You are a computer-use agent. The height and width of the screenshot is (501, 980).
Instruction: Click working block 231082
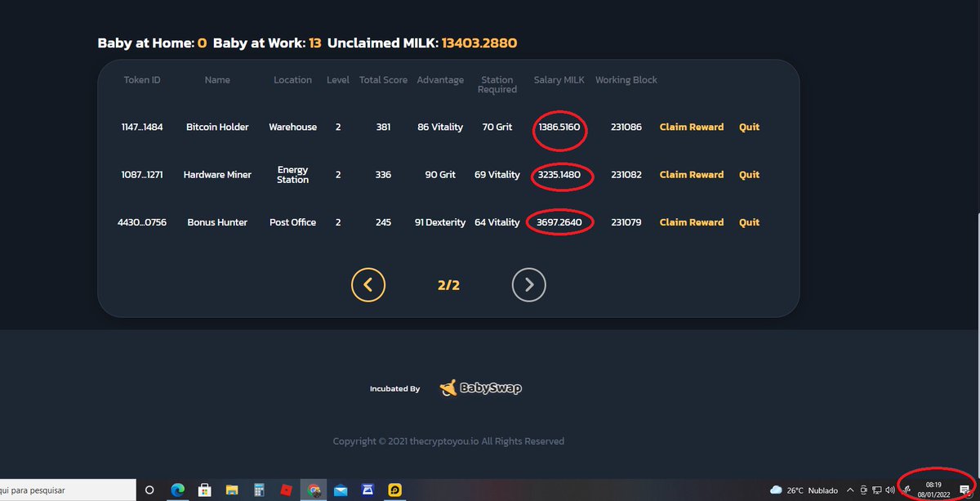pyautogui.click(x=626, y=174)
